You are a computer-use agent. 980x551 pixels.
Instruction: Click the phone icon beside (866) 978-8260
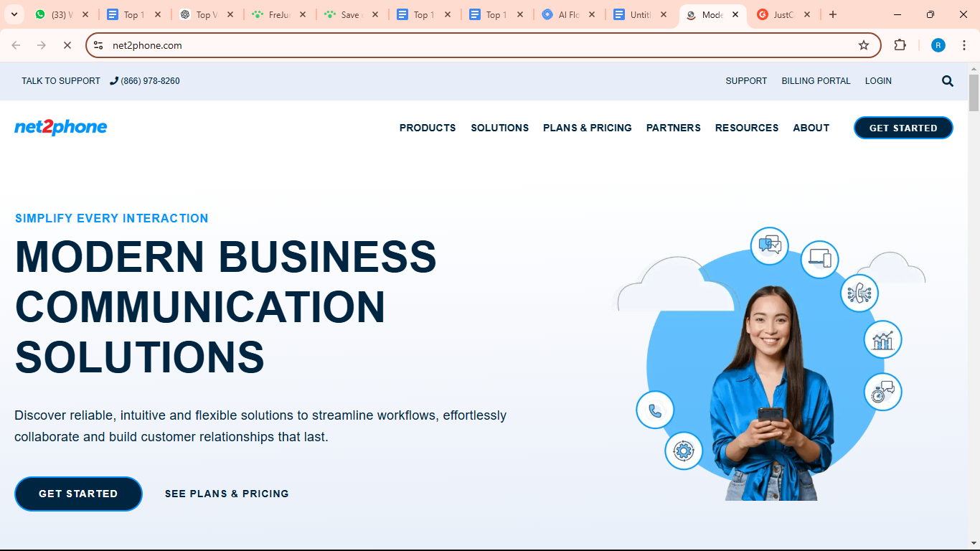(112, 80)
